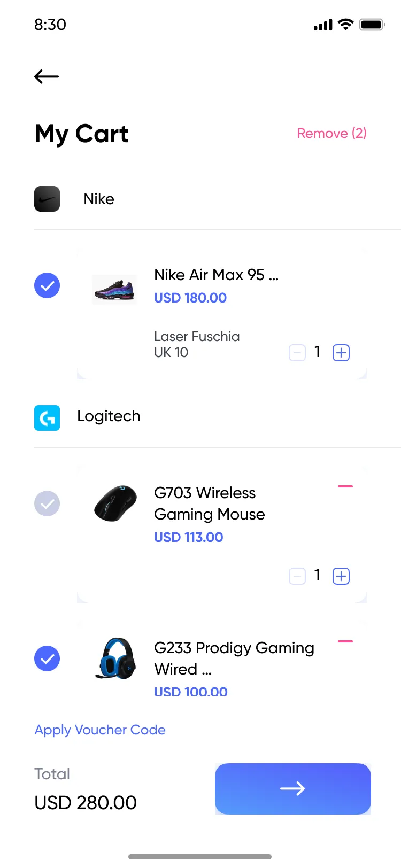View the blue G233 headset image
Image resolution: width=401 pixels, height=868 pixels.
coord(115,658)
